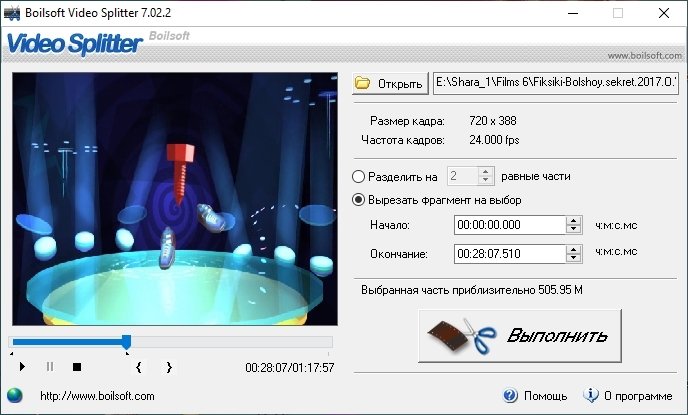Image resolution: width=688 pixels, height=415 pixels.
Task: Click the www.boilsoft.com header text
Action: coord(644,56)
